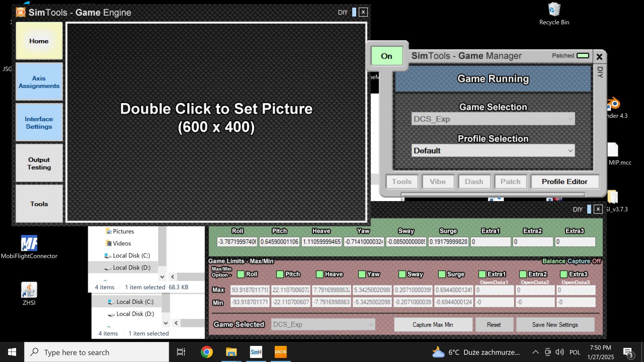644x362 pixels.
Task: Open the Tools tab in Game Engine
Action: 39,204
